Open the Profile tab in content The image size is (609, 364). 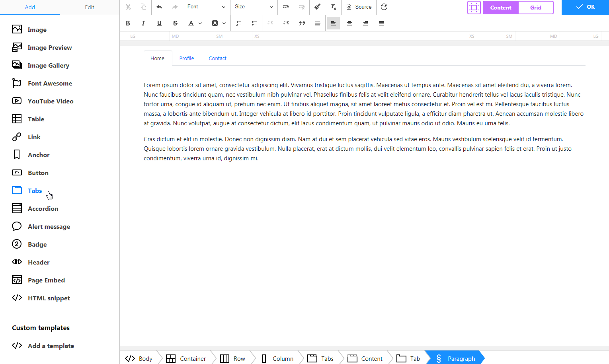[187, 58]
